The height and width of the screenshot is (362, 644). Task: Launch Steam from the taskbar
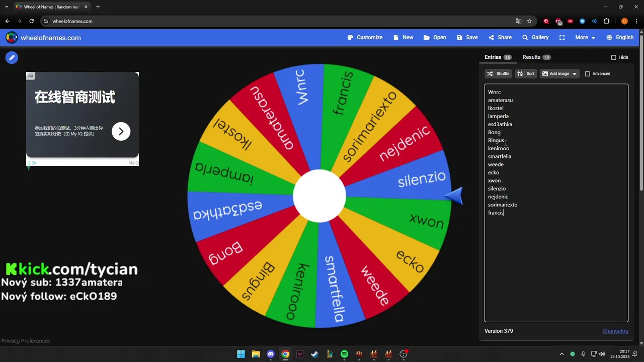pos(314,354)
